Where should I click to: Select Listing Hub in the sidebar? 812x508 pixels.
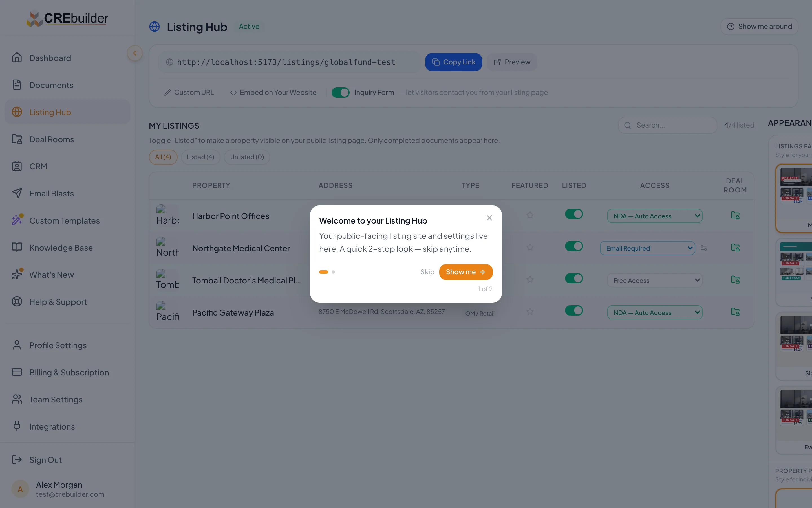(67, 112)
